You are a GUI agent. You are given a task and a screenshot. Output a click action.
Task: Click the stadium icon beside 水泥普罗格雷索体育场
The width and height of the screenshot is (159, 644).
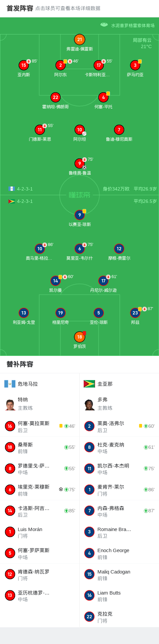pos(104,25)
